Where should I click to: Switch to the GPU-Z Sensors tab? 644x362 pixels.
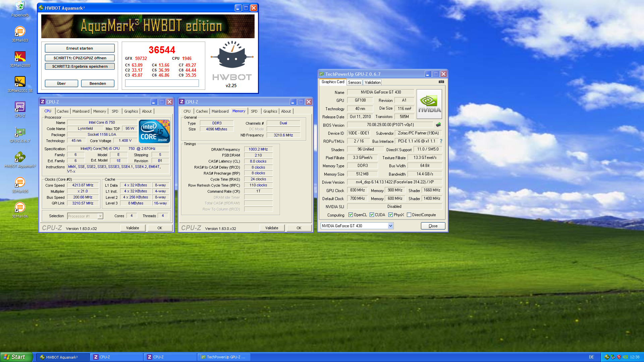click(x=355, y=82)
